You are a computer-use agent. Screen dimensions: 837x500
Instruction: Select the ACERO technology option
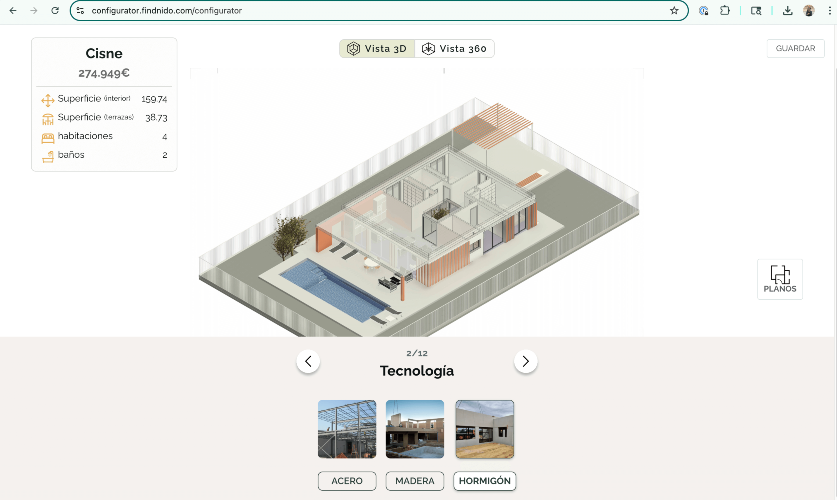(347, 481)
